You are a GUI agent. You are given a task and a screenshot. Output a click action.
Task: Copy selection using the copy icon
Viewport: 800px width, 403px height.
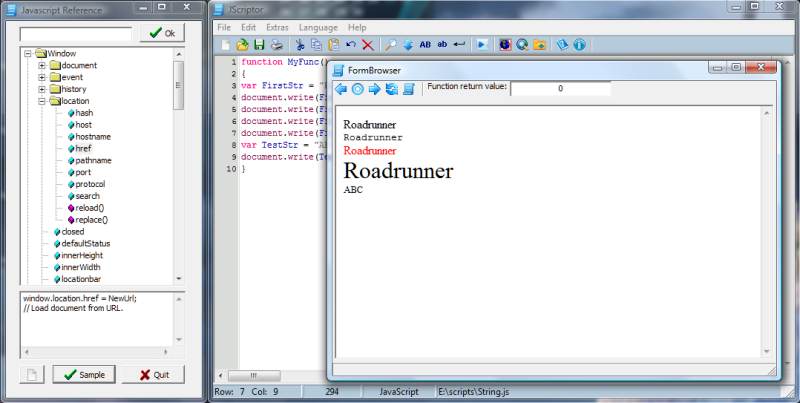(x=316, y=45)
